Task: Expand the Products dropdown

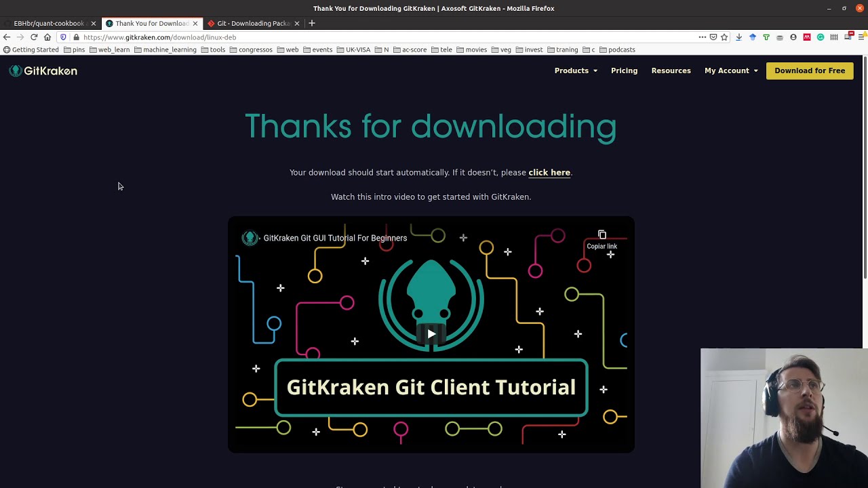Action: (x=576, y=70)
